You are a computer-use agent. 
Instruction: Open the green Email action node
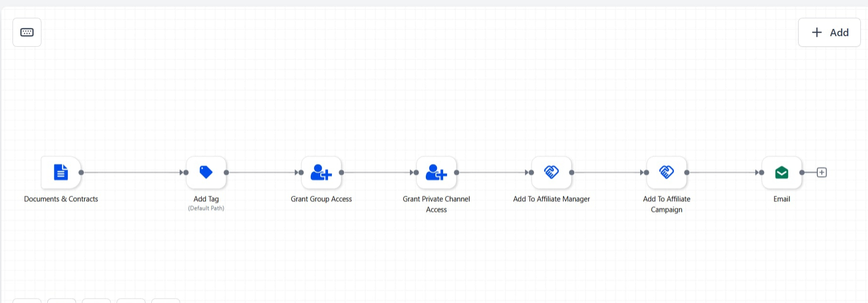pos(782,172)
